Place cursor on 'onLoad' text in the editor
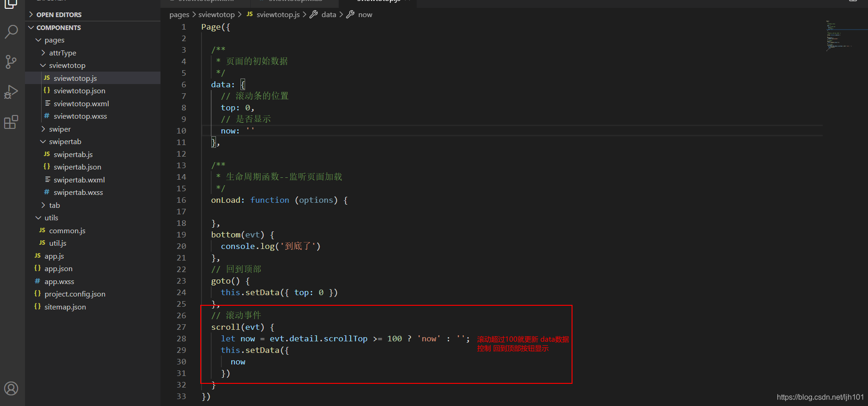The width and height of the screenshot is (868, 406). (226, 200)
